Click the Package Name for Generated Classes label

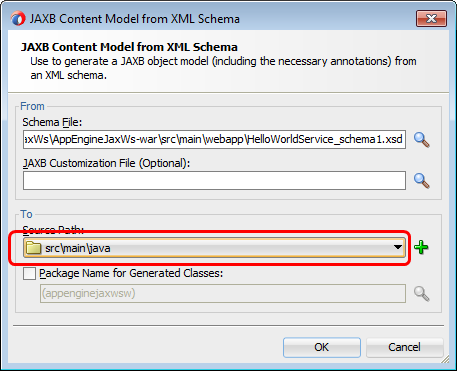[131, 273]
